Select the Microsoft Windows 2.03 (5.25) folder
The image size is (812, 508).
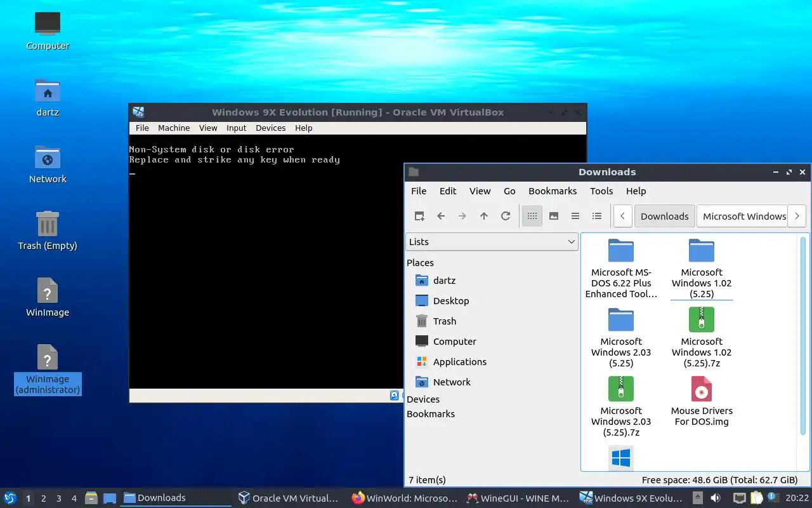click(621, 338)
